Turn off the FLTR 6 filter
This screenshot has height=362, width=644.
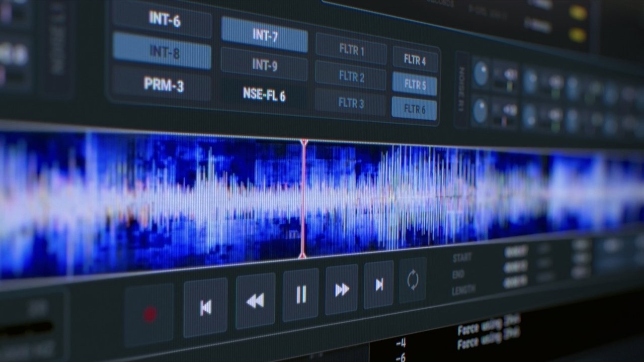[x=414, y=108]
